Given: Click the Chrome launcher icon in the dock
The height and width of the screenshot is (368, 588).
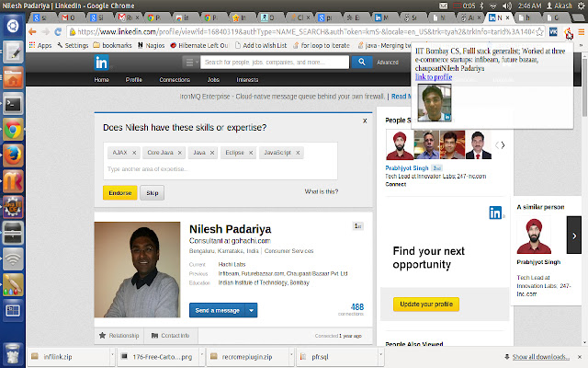Looking at the screenshot, I should pos(13,130).
